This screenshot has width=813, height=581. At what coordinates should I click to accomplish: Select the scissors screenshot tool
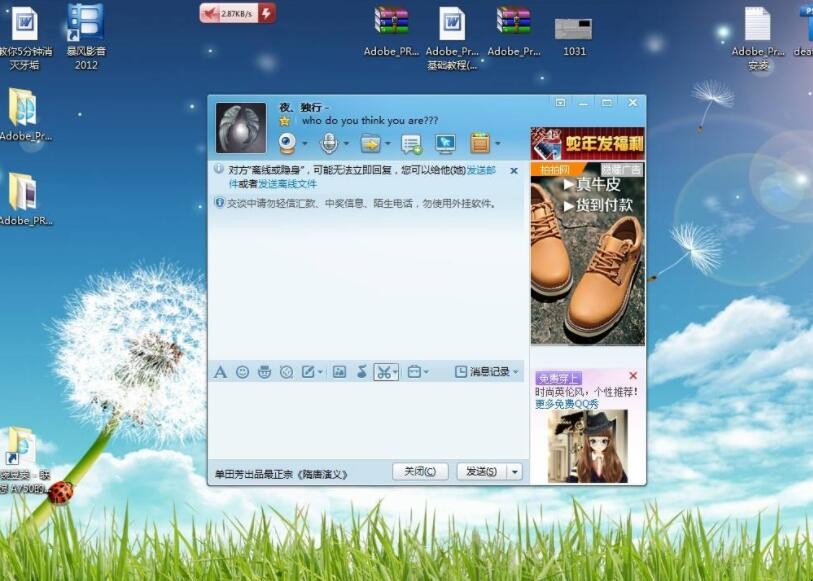coord(382,372)
